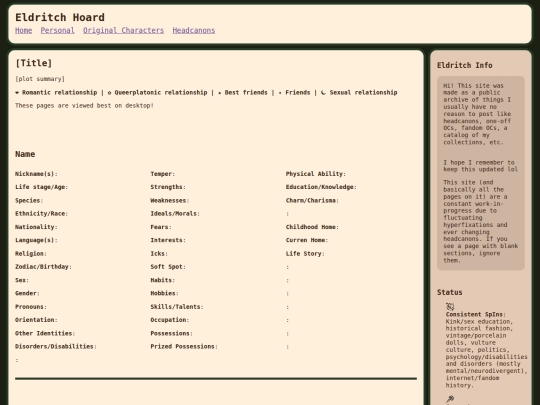The height and width of the screenshot is (405, 540).
Task: Click the Nationality: label
Action: pos(37,227)
